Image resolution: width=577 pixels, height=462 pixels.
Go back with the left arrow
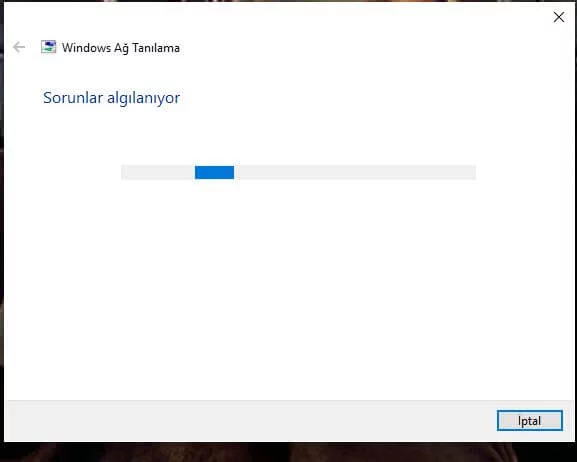click(19, 47)
